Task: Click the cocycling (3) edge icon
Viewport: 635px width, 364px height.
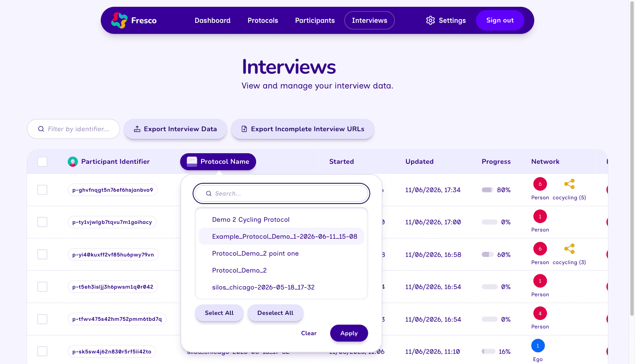Action: (569, 249)
